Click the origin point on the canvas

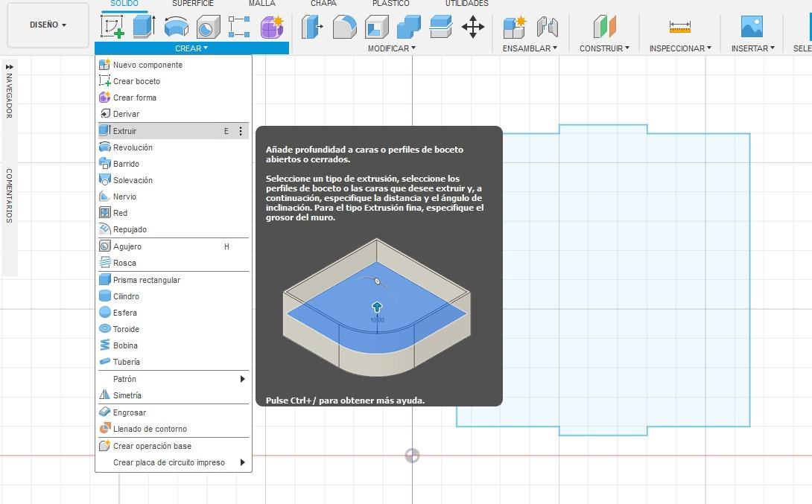[x=412, y=456]
